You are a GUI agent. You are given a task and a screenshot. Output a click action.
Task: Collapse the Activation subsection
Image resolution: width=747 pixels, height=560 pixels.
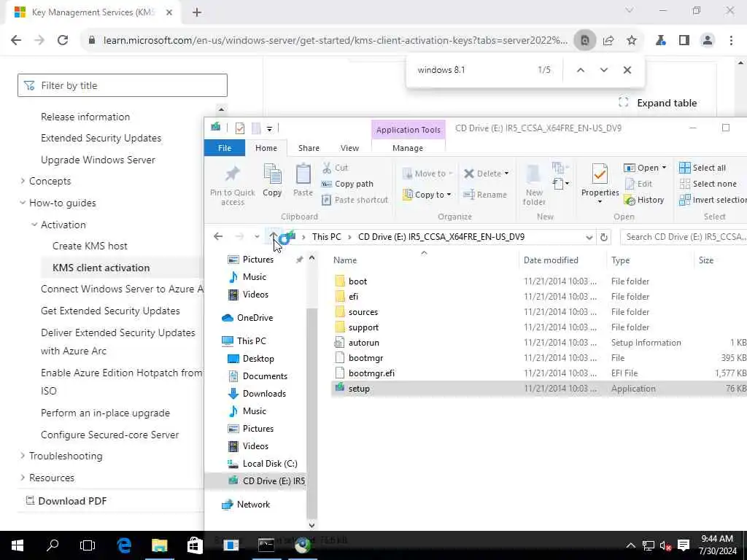click(34, 225)
